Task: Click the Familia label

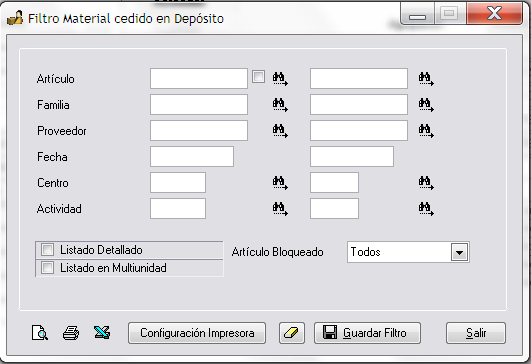Action: point(53,105)
